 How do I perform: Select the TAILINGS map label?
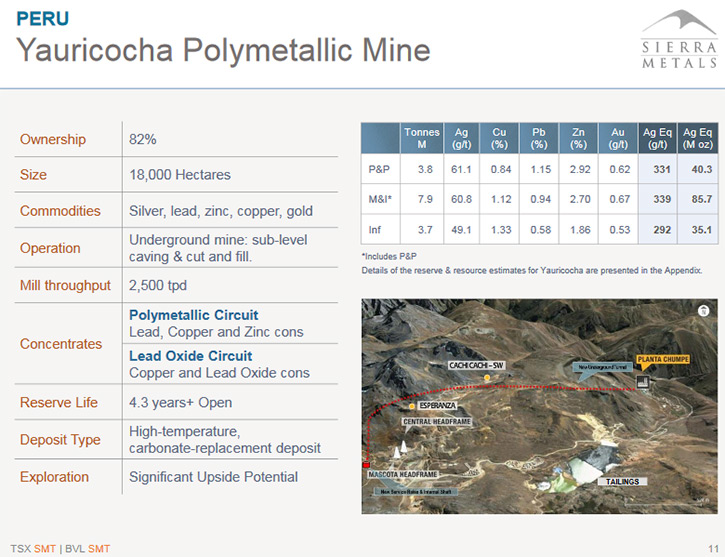pyautogui.click(x=622, y=481)
